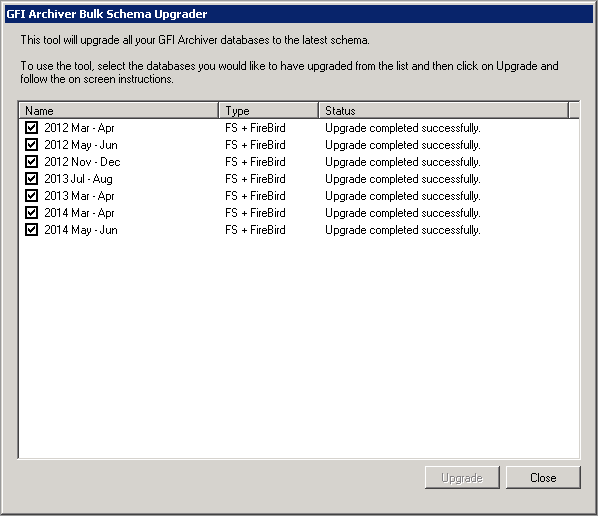Click the GFI Archiver Bulk Schema Upgrader title bar
Image resolution: width=598 pixels, height=516 pixels.
click(x=299, y=14)
